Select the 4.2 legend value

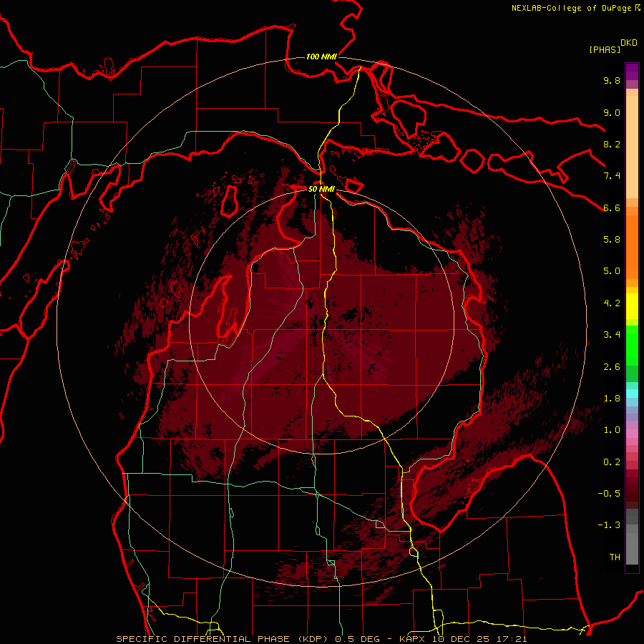[612, 303]
